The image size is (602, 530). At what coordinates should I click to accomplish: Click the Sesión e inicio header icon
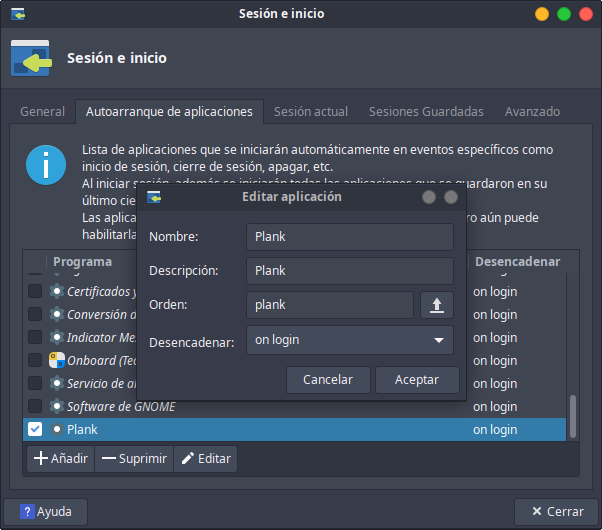[32, 59]
